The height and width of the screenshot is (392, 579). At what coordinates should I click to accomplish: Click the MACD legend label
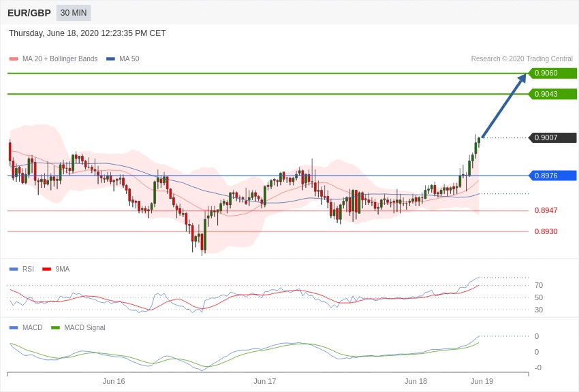coord(33,327)
